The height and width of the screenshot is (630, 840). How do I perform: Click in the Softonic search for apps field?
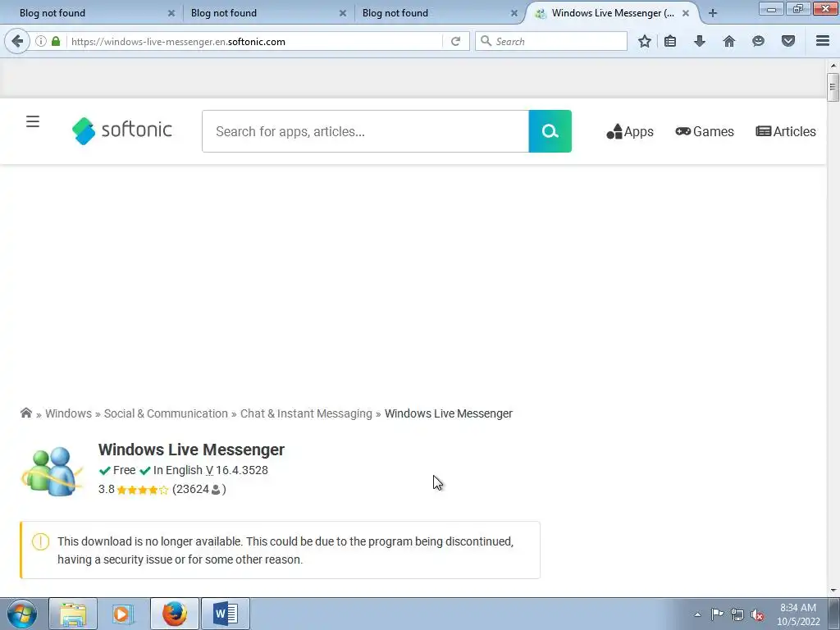click(365, 131)
